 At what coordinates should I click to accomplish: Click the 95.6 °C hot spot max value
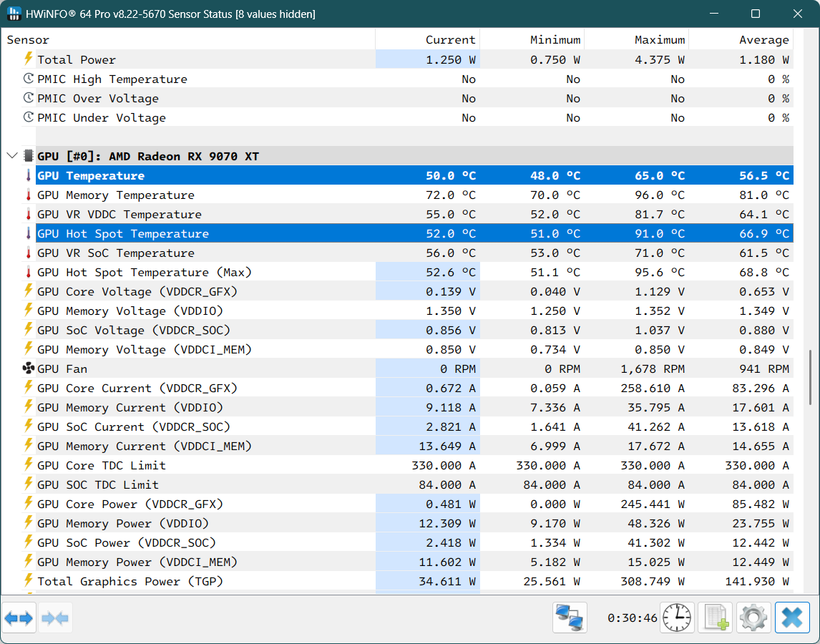tap(660, 273)
